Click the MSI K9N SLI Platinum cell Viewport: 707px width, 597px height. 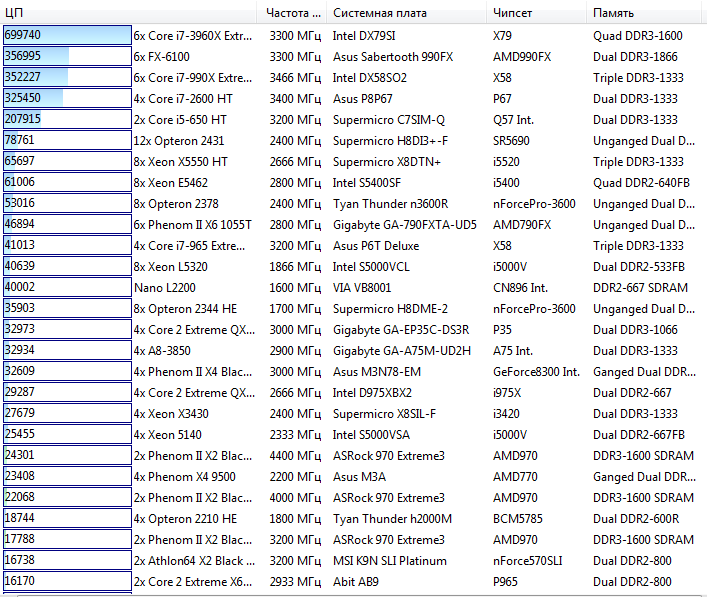(390, 560)
